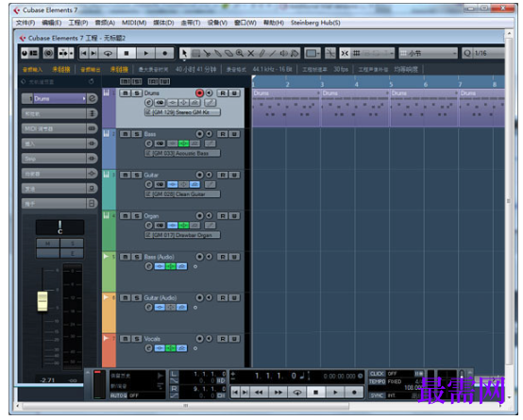Click Play in the top toolbar transport
The height and width of the screenshot is (420, 523).
coord(145,54)
